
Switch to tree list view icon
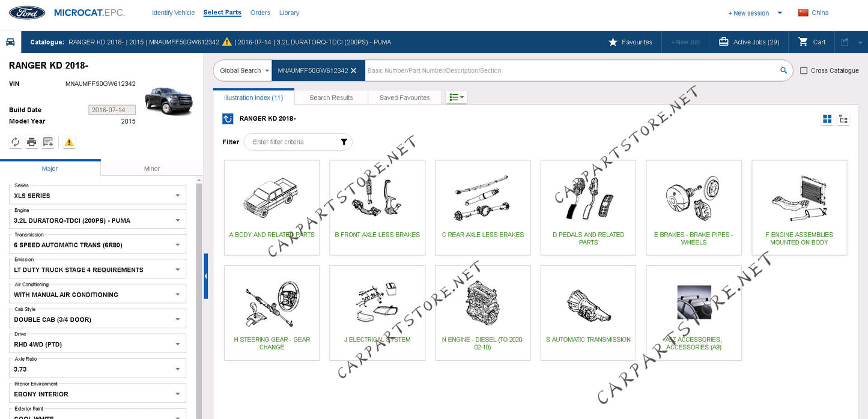pos(843,119)
